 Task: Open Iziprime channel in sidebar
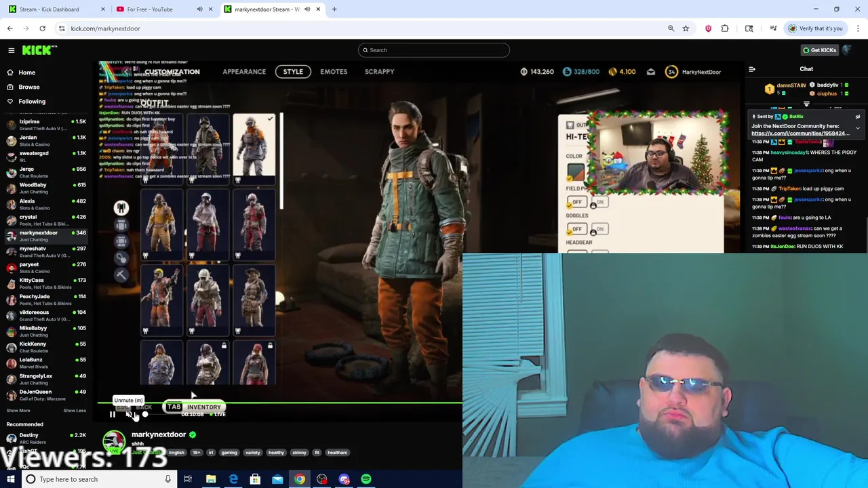click(x=45, y=125)
